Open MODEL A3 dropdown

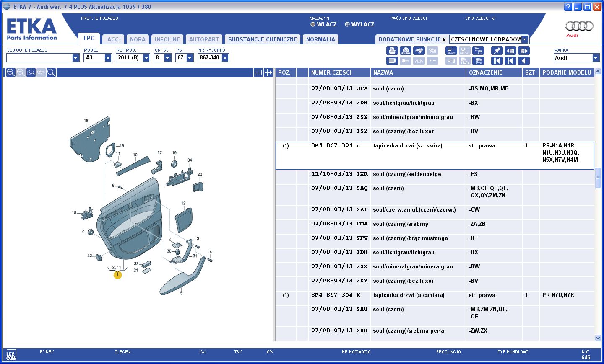coord(108,58)
